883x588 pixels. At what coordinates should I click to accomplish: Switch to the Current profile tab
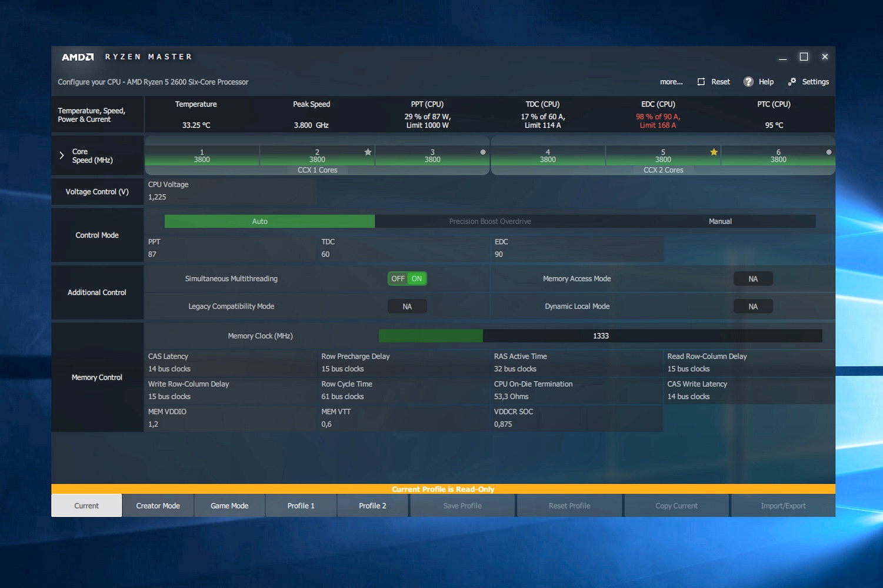click(86, 506)
